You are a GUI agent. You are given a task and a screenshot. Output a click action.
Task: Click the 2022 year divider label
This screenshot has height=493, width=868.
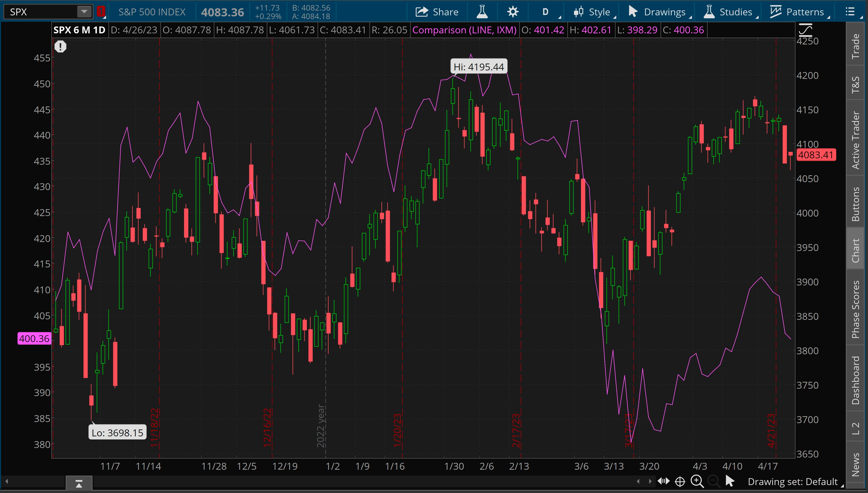(320, 426)
